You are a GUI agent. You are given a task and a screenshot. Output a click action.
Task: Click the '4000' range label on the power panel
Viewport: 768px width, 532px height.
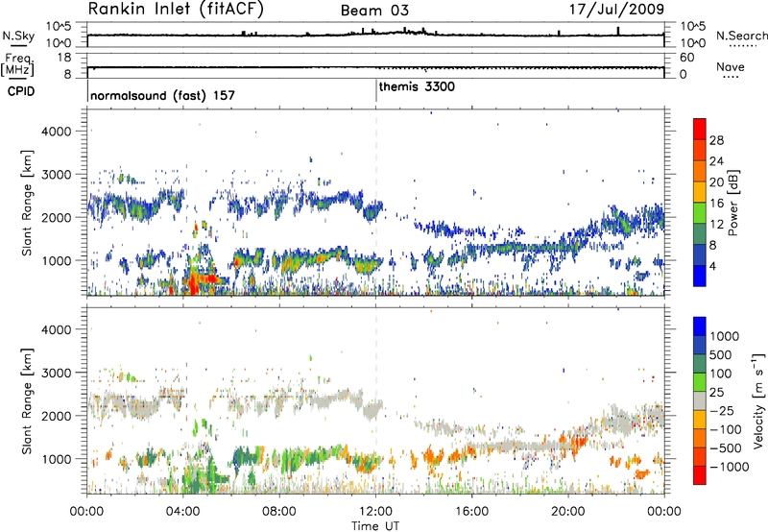tap(56, 132)
